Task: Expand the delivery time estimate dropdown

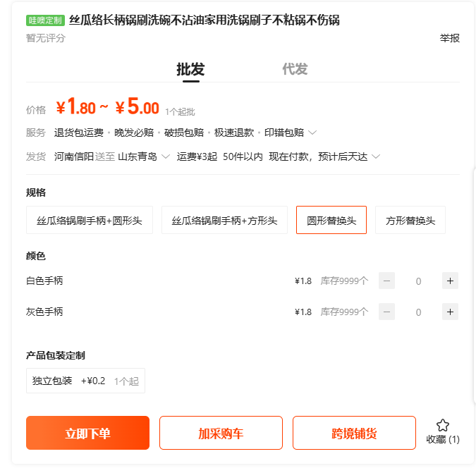Action: pos(376,156)
